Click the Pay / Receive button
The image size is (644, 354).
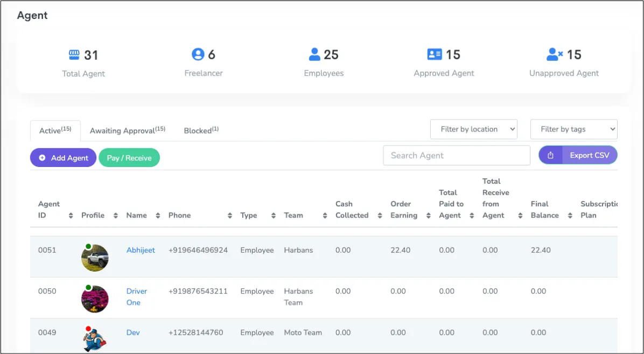(x=129, y=158)
